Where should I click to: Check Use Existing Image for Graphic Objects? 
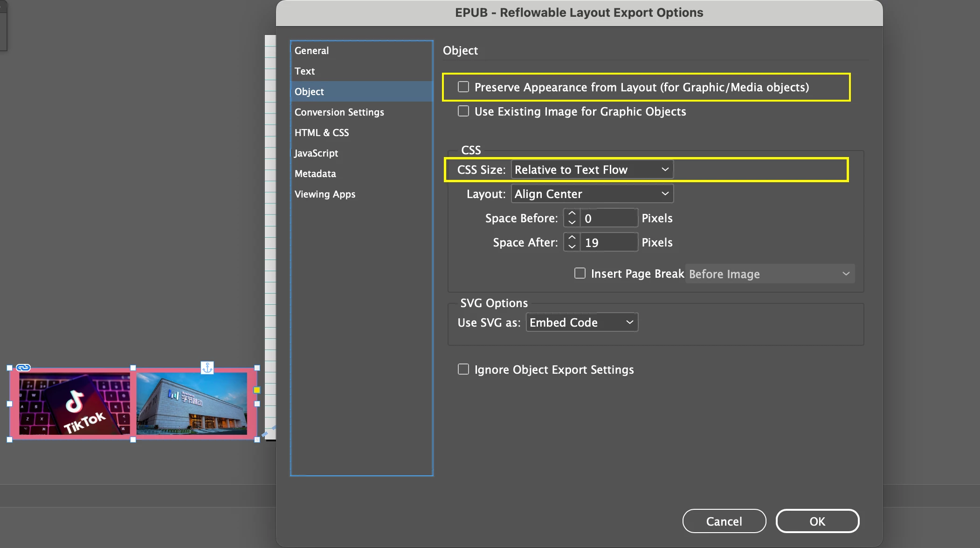[463, 111]
